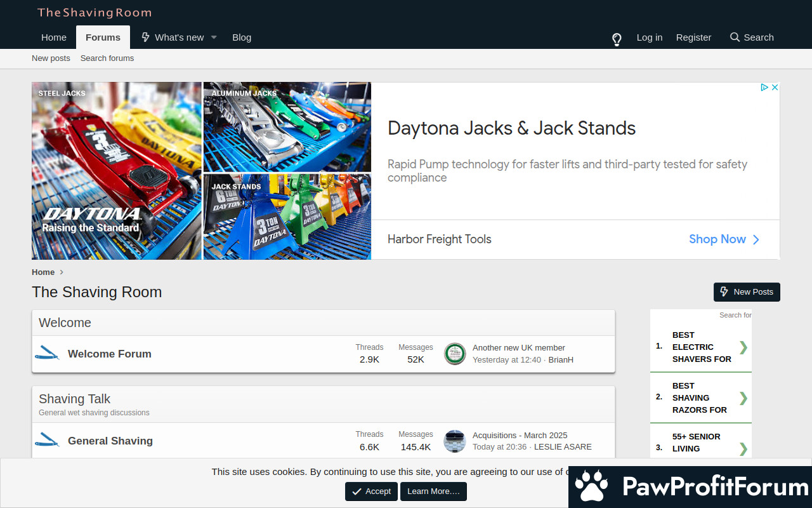
Task: Open Search forums sub-navigation link
Action: coord(107,58)
